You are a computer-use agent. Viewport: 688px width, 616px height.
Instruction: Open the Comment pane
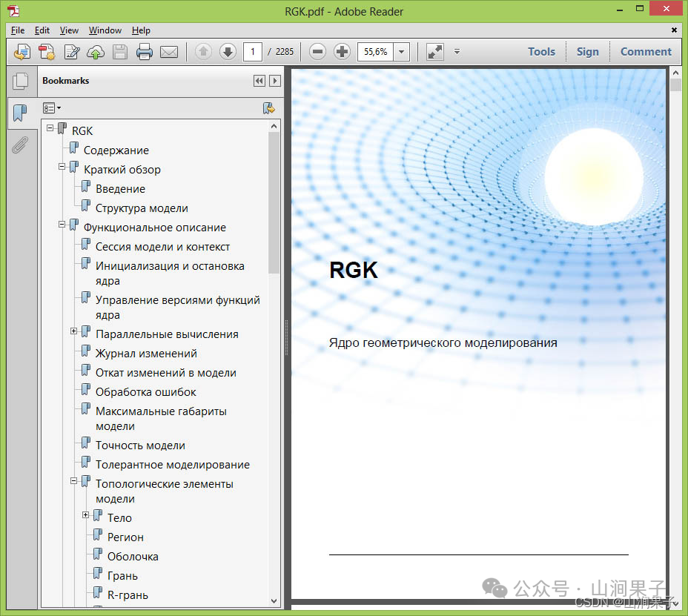[646, 52]
